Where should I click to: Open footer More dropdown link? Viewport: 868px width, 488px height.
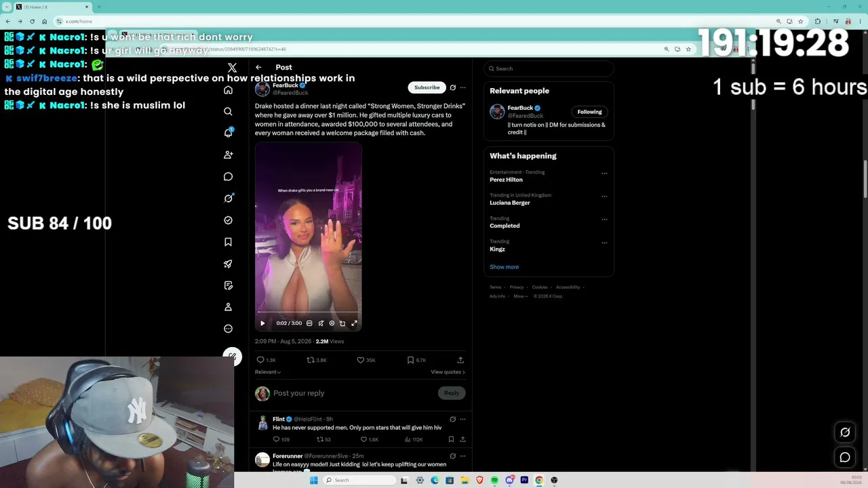pos(520,296)
